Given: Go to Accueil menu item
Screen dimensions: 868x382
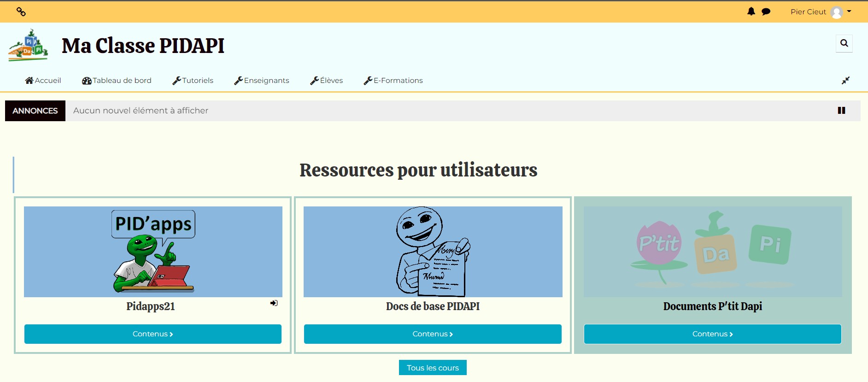Looking at the screenshot, I should pos(43,80).
